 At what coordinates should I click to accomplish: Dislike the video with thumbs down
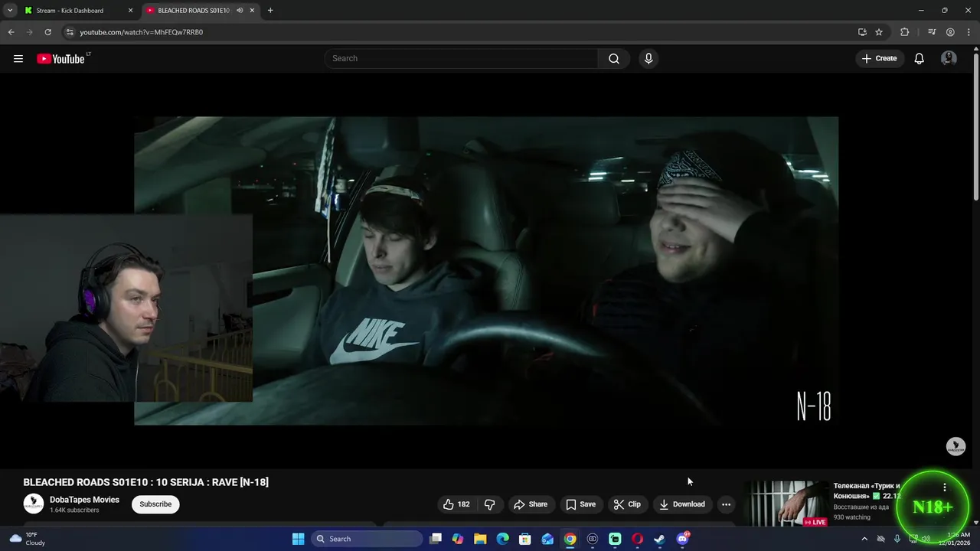coord(490,504)
